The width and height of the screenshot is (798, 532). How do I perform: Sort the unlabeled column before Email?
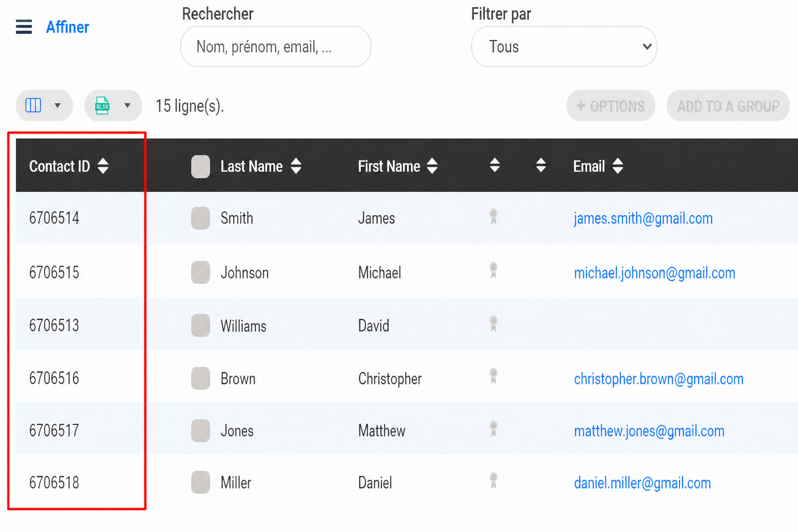click(541, 166)
